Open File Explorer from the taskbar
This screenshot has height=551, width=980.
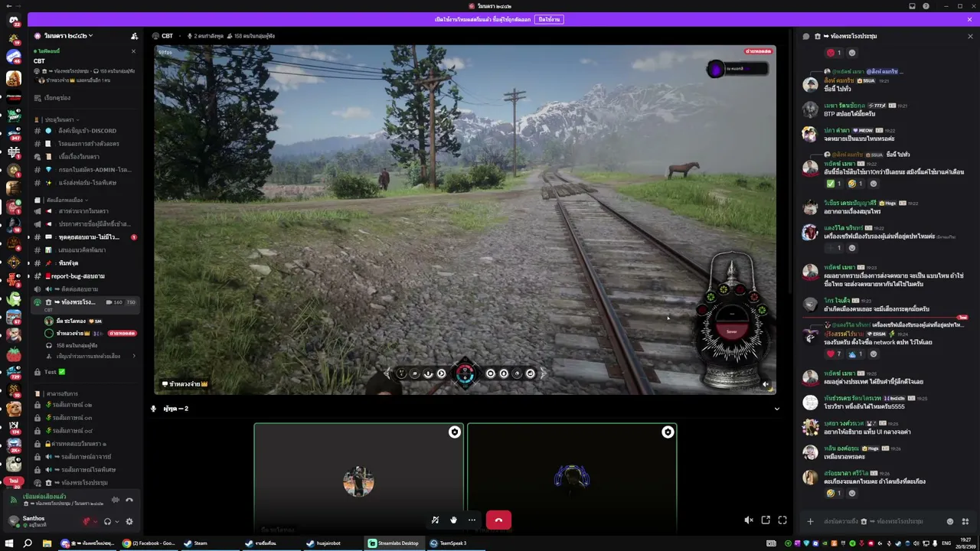point(47,543)
